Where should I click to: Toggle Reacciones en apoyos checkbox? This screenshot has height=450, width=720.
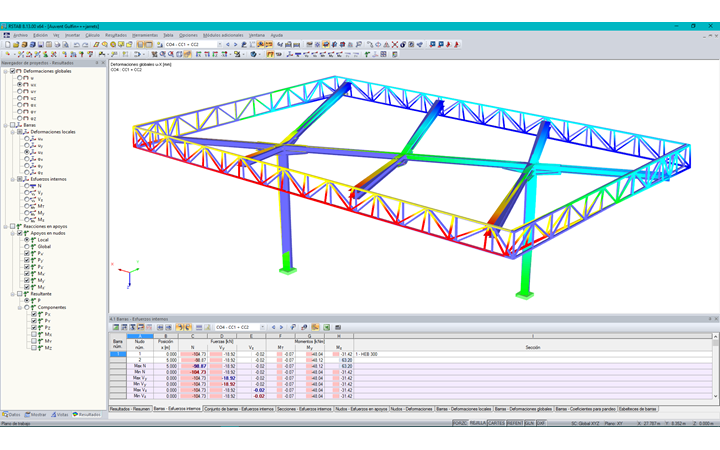(12, 226)
